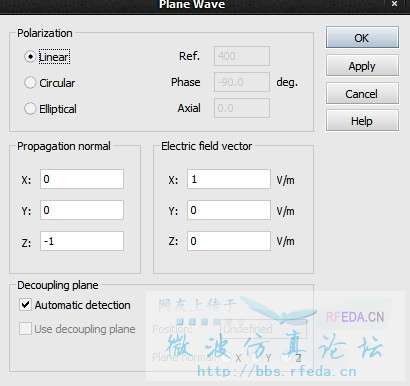
Task: Confirm settings with OK button
Action: click(x=362, y=38)
